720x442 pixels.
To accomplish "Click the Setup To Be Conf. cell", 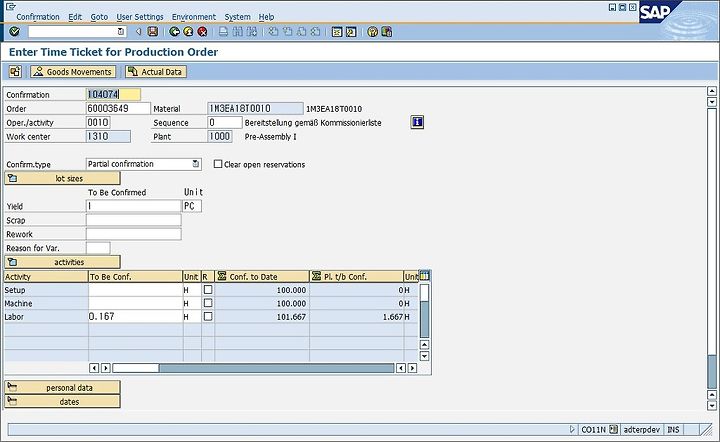I will tap(135, 290).
